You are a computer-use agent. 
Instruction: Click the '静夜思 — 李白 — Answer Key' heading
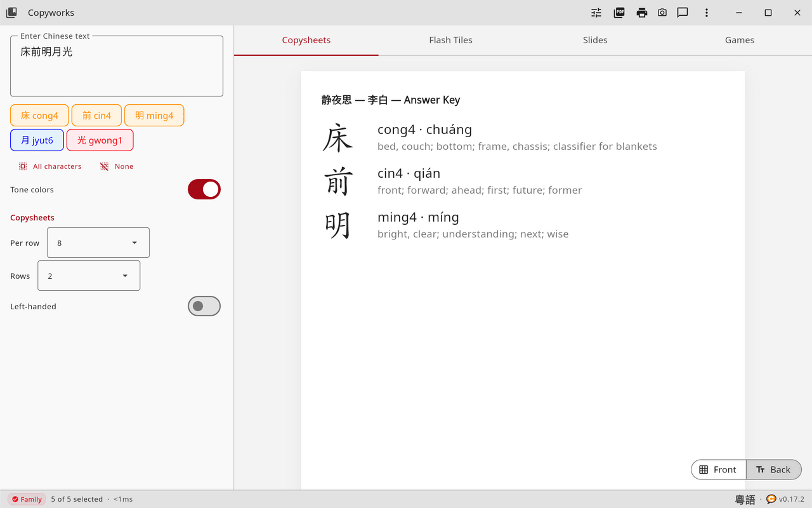(x=391, y=100)
